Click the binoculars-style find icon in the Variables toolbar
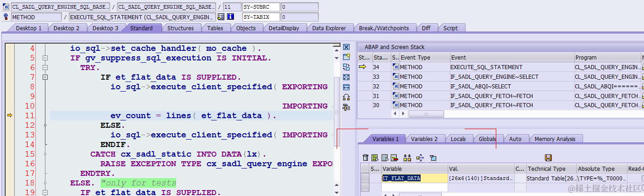 407,158
